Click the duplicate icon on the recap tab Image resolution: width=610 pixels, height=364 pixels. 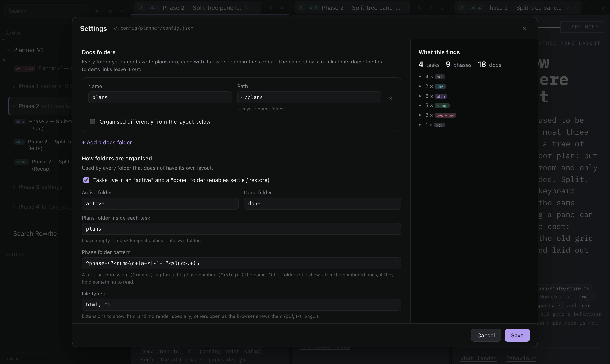(x=568, y=8)
